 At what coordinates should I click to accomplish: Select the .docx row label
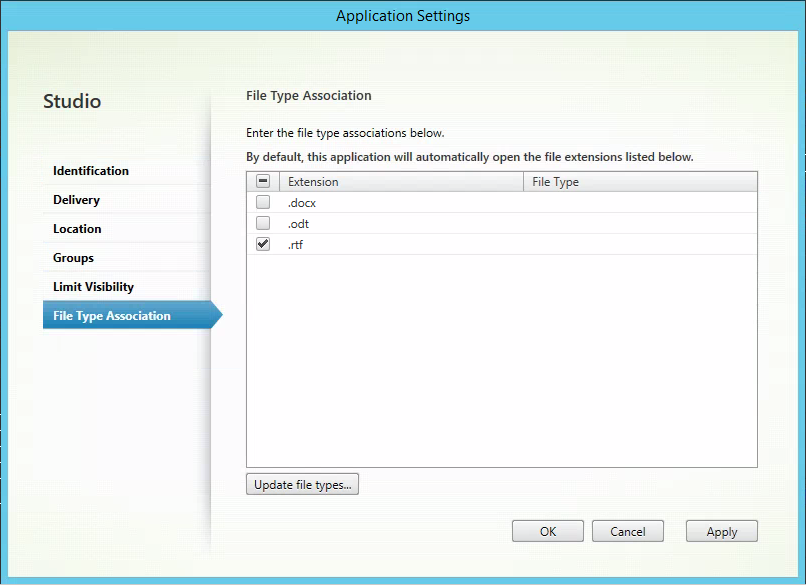click(302, 203)
